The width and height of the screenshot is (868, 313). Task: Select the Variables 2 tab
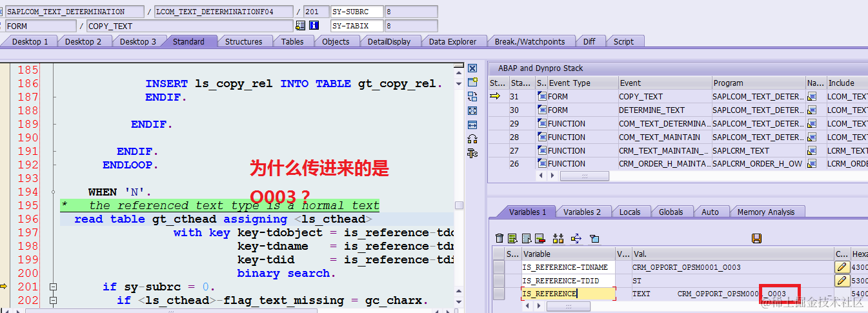point(582,212)
